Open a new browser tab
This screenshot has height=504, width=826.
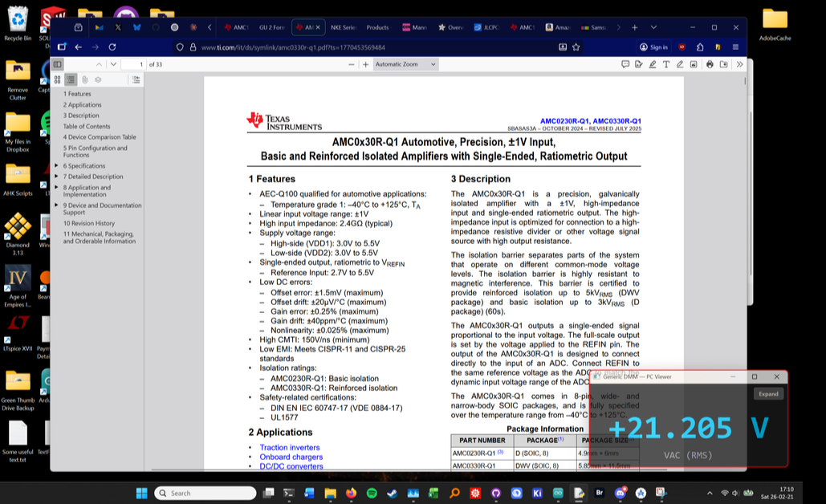pyautogui.click(x=635, y=27)
